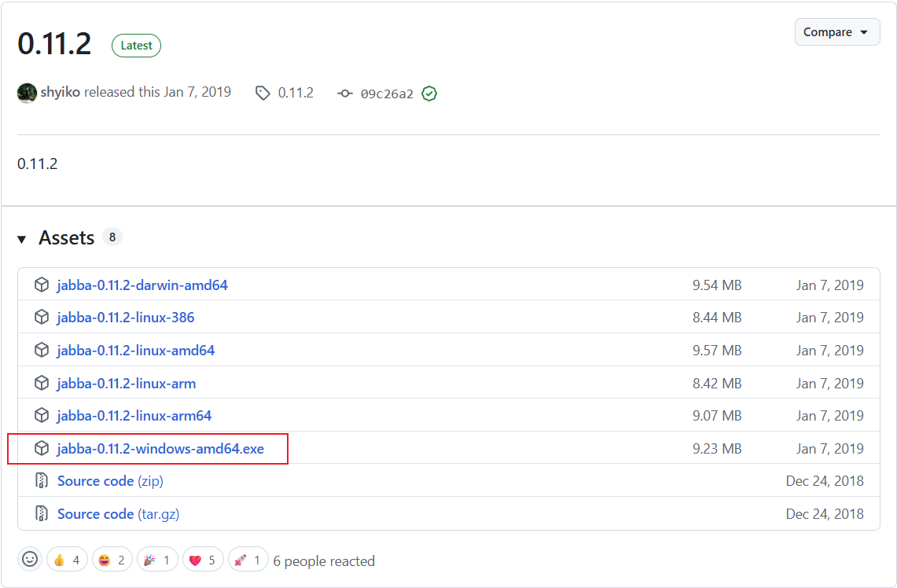Screen dimensions: 897x588
Task: Download jabba-0.11.2-linux-arm
Action: (x=127, y=384)
